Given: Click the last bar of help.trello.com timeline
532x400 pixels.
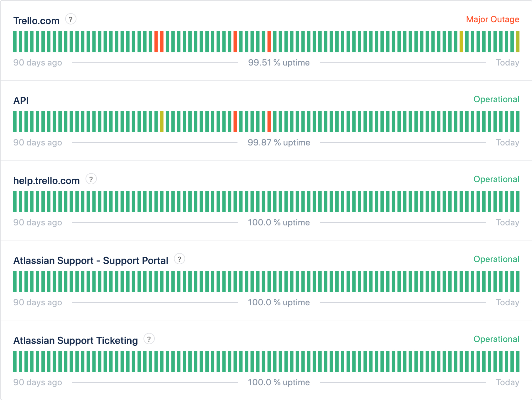Looking at the screenshot, I should [x=518, y=202].
